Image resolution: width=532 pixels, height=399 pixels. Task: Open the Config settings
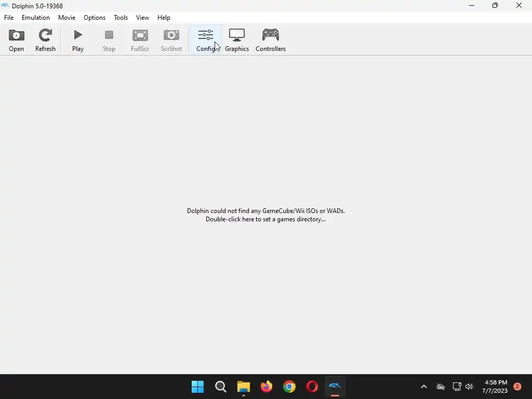(x=206, y=40)
